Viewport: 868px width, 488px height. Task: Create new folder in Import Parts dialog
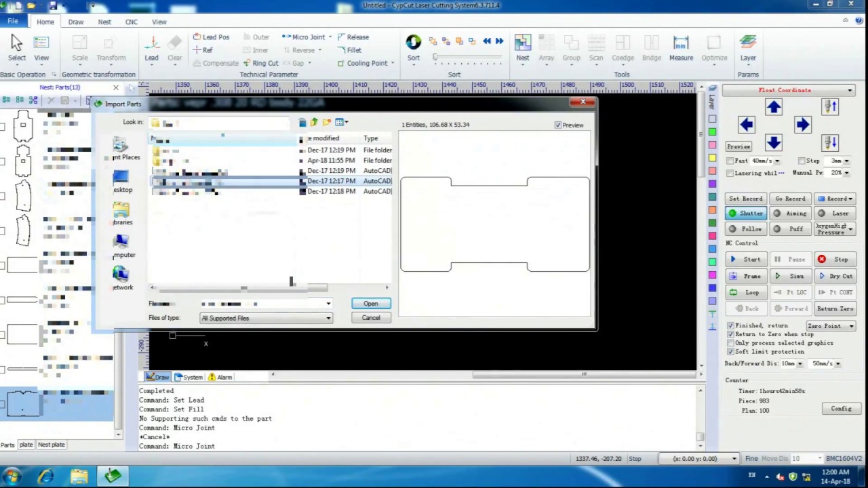click(x=327, y=123)
